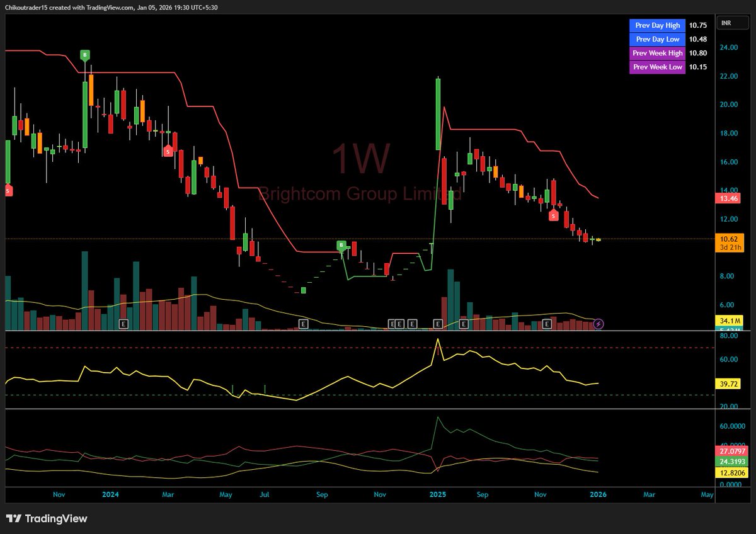Click the TradingView logo

pyautogui.click(x=47, y=519)
